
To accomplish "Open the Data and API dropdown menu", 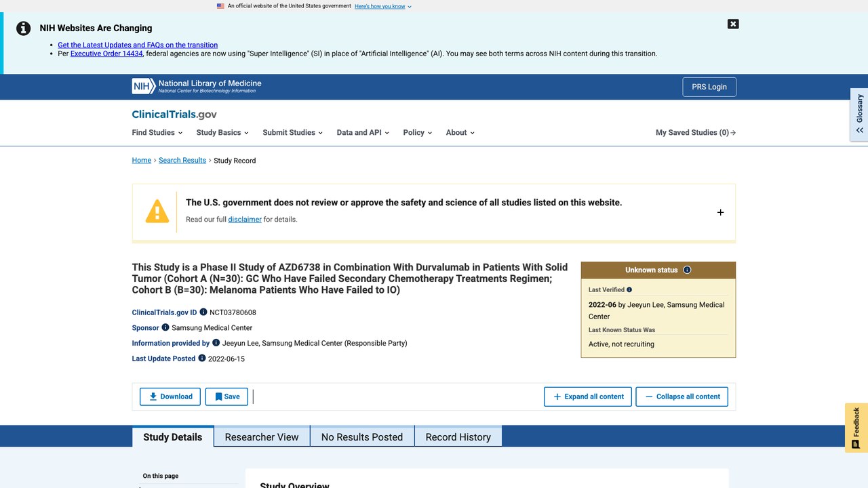I will pos(363,132).
